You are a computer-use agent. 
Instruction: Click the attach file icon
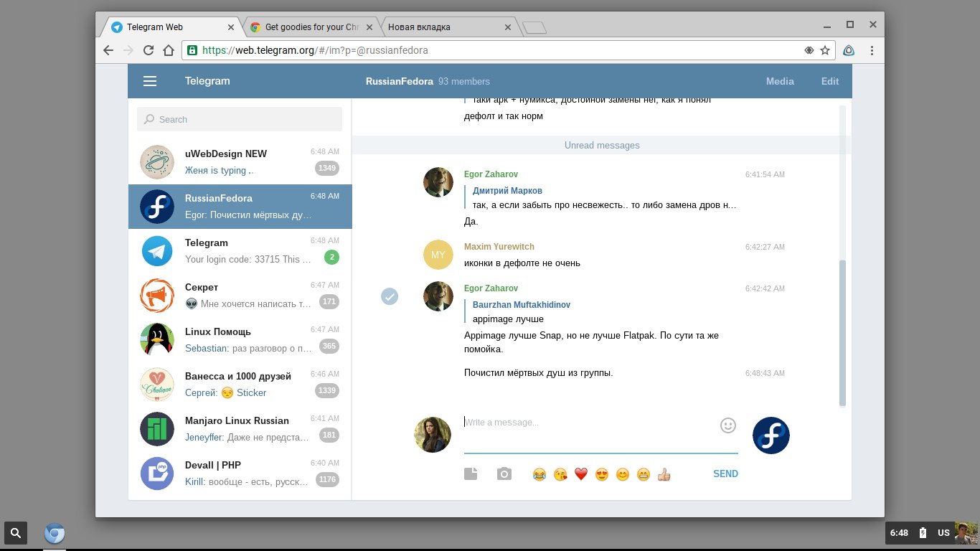(x=471, y=474)
